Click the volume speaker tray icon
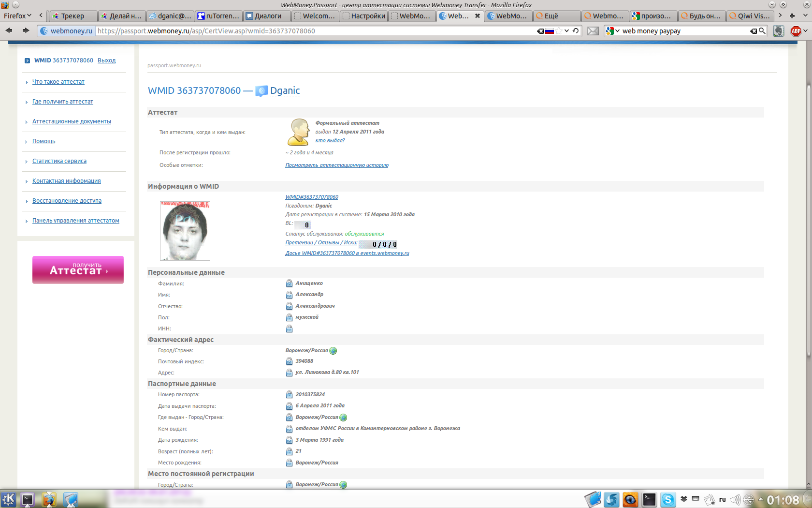Viewport: 812px width, 508px height. 735,499
